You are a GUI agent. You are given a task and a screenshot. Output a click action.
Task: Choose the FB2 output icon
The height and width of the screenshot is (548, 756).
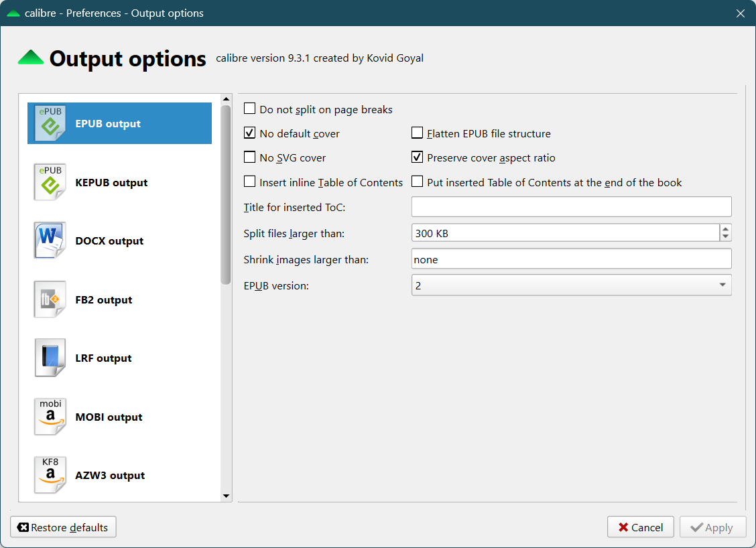tap(50, 299)
